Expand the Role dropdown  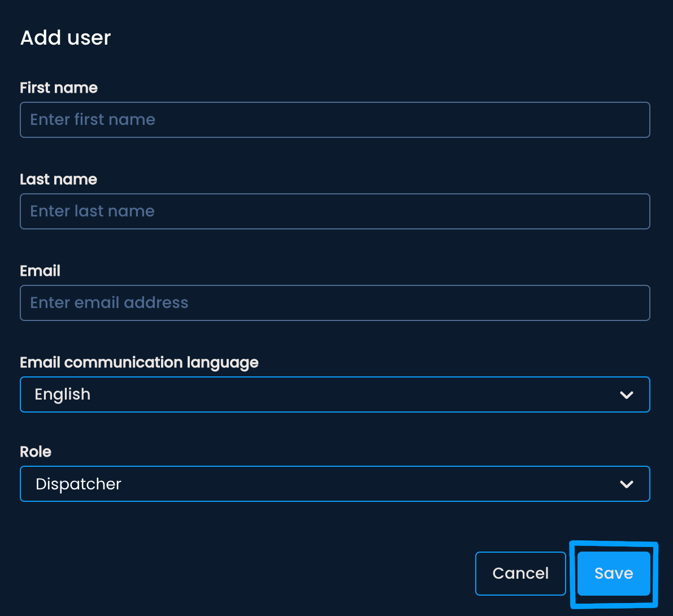[x=335, y=484]
